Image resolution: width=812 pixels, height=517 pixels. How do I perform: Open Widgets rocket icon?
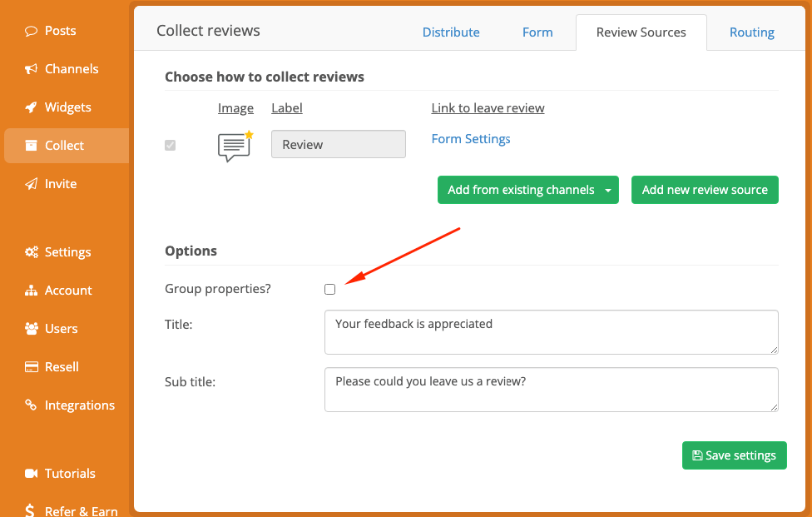31,107
